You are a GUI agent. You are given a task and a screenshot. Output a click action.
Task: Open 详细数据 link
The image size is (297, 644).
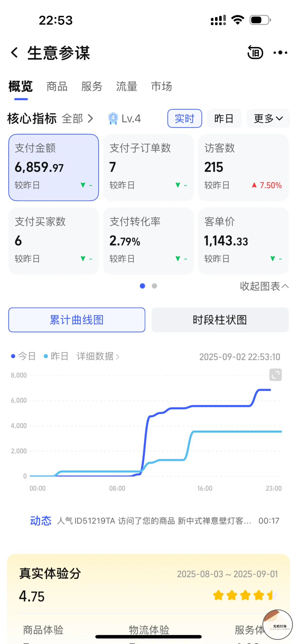coord(98,356)
